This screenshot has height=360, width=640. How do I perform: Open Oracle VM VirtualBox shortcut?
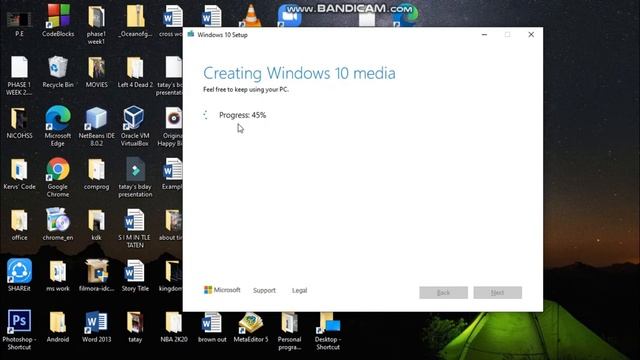[x=135, y=126]
